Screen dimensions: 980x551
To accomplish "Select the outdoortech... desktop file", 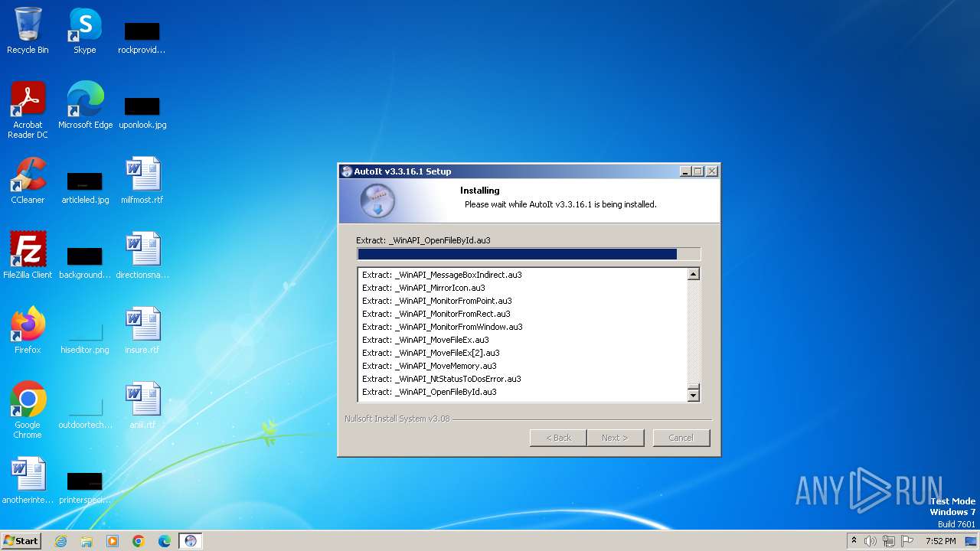I will [85, 412].
